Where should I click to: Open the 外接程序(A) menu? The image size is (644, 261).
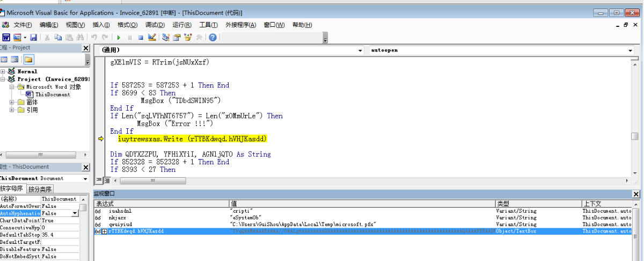[240, 25]
